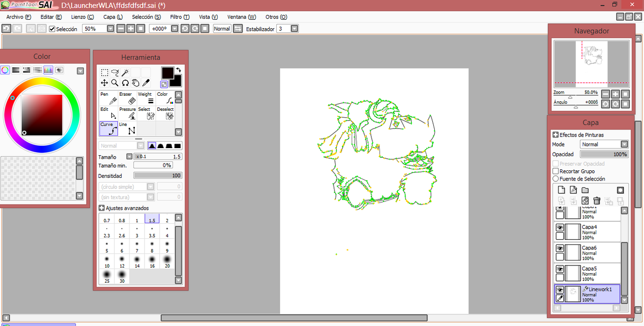Click the Tamaño min. percentage field
644x326 pixels.
(153, 165)
